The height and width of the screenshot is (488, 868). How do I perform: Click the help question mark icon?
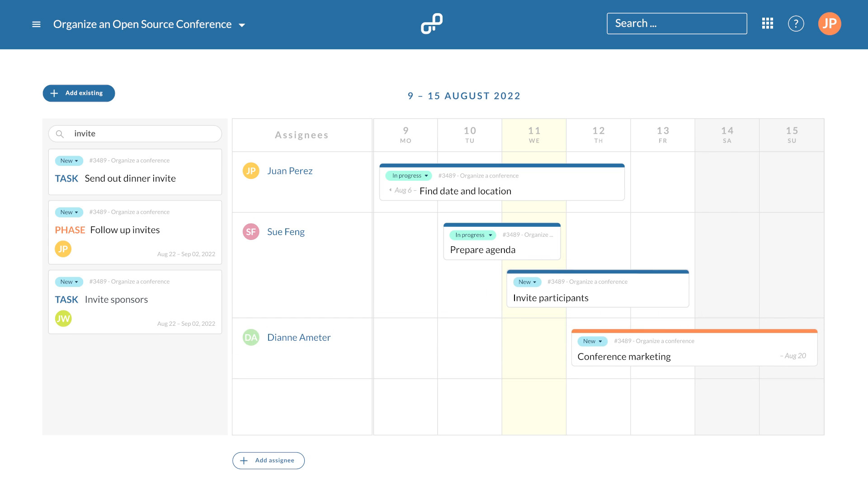point(796,23)
